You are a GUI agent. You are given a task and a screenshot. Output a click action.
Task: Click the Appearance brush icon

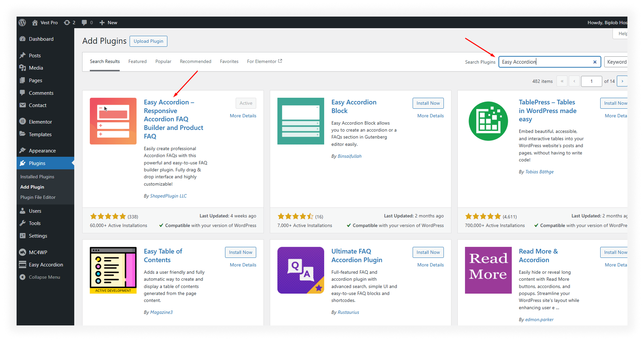[23, 150]
